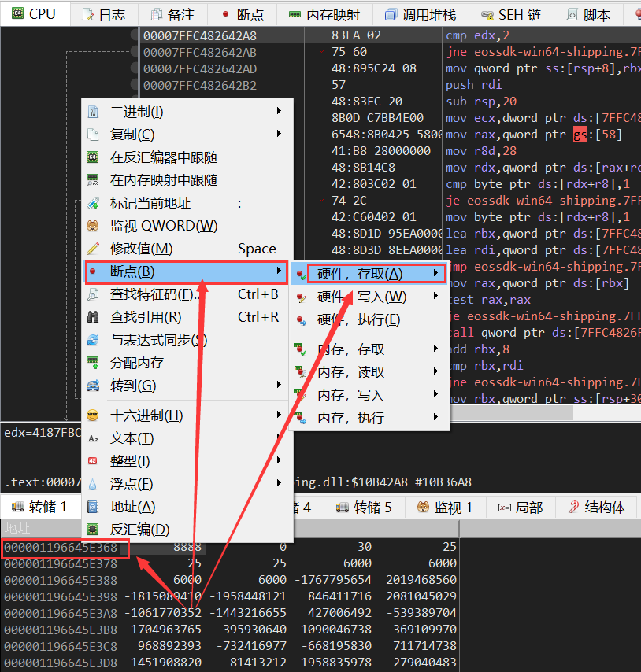Viewport: 641px width, 672px height.
Task: Open the 监视 1 watch tab
Action: click(445, 508)
